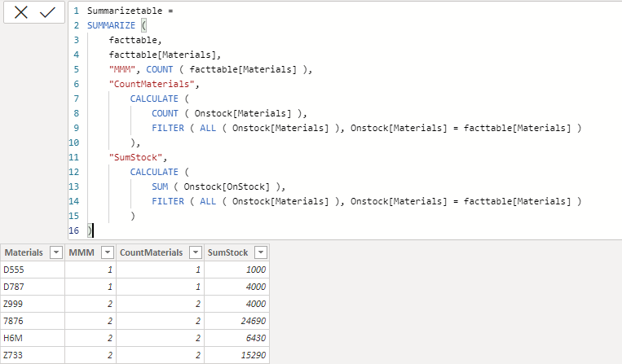Select the Materials column header
Viewport: 622px width, 364px height.
point(24,252)
